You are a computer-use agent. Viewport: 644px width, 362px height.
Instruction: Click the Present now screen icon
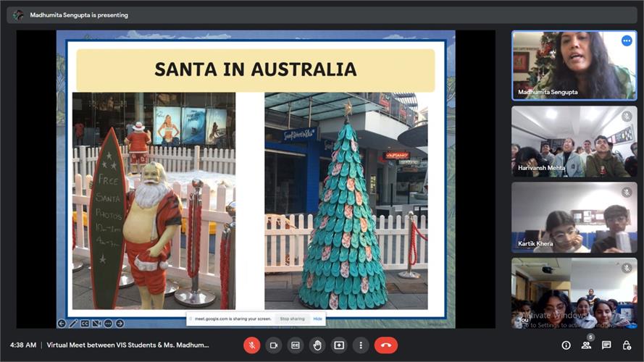(x=339, y=345)
